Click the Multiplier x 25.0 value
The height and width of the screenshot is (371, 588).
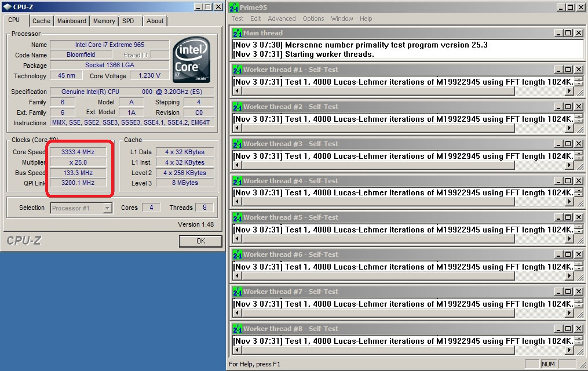[78, 162]
